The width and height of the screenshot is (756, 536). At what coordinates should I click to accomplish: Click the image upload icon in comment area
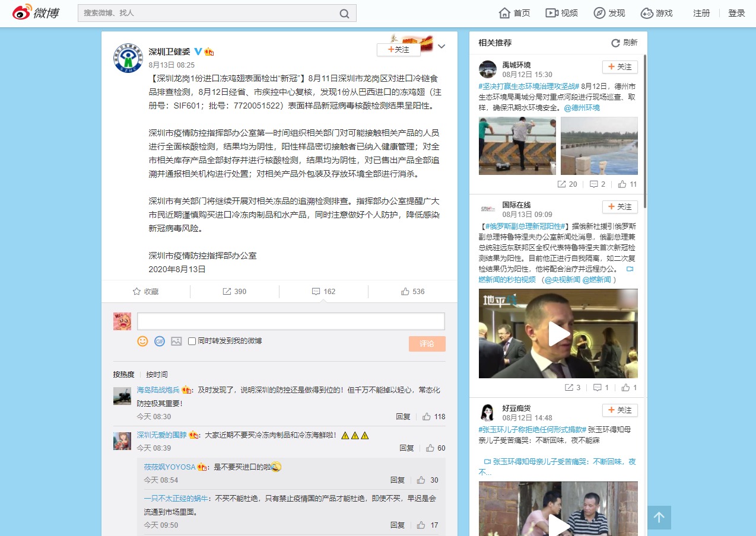point(176,342)
